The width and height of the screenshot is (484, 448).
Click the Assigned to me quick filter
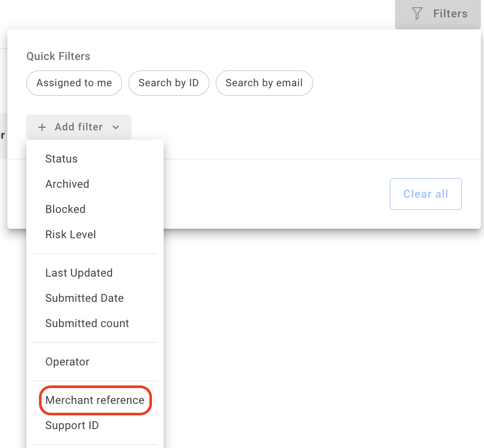pos(74,83)
